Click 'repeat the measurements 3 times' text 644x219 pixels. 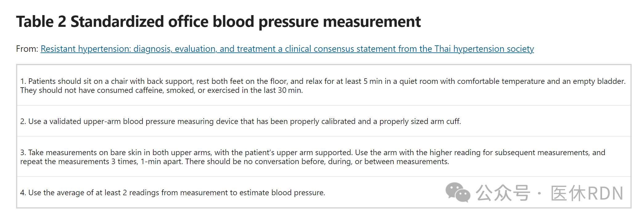coord(79,161)
